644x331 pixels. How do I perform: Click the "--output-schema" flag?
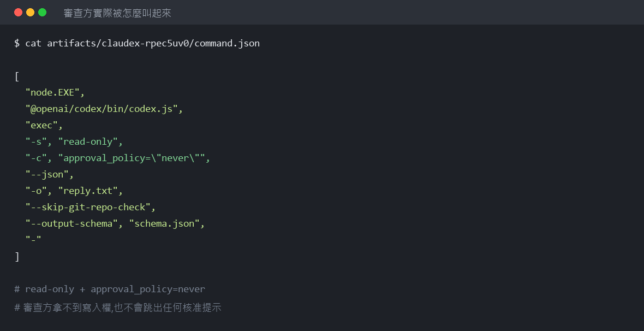tap(71, 224)
